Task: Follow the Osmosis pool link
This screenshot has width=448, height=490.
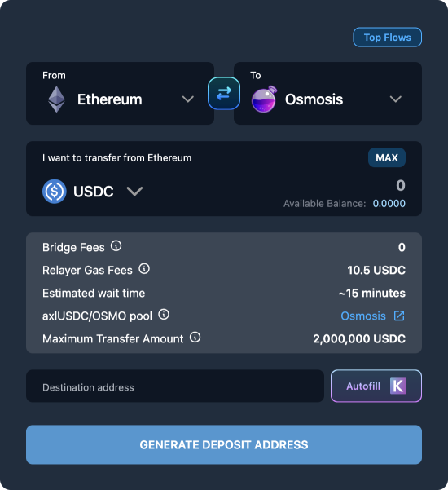Action: 363,316
